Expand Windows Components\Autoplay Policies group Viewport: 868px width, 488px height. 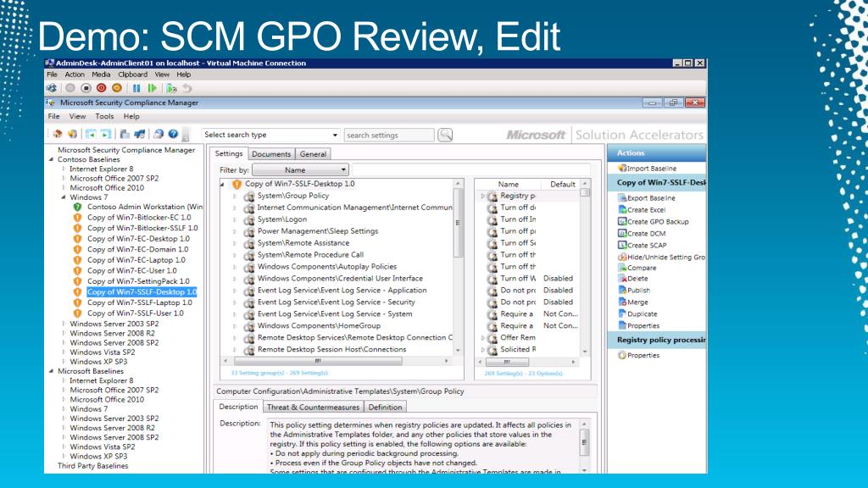[x=234, y=267]
